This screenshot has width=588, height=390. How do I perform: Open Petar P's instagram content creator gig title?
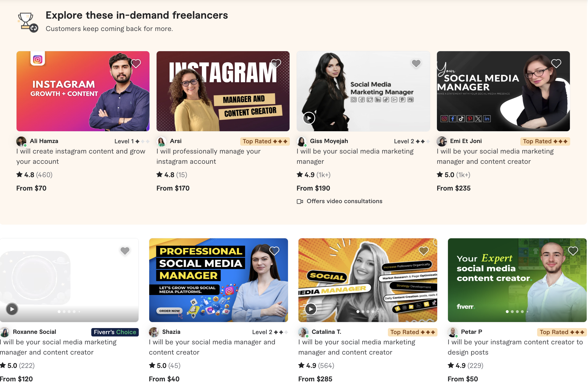(515, 347)
